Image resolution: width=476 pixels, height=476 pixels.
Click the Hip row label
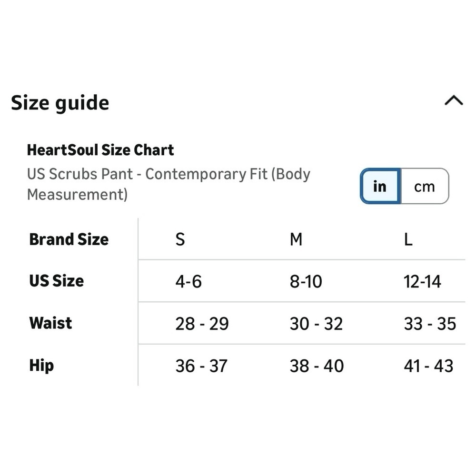[41, 366]
